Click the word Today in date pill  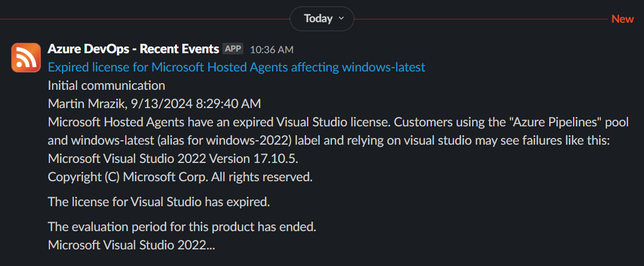pyautogui.click(x=318, y=19)
